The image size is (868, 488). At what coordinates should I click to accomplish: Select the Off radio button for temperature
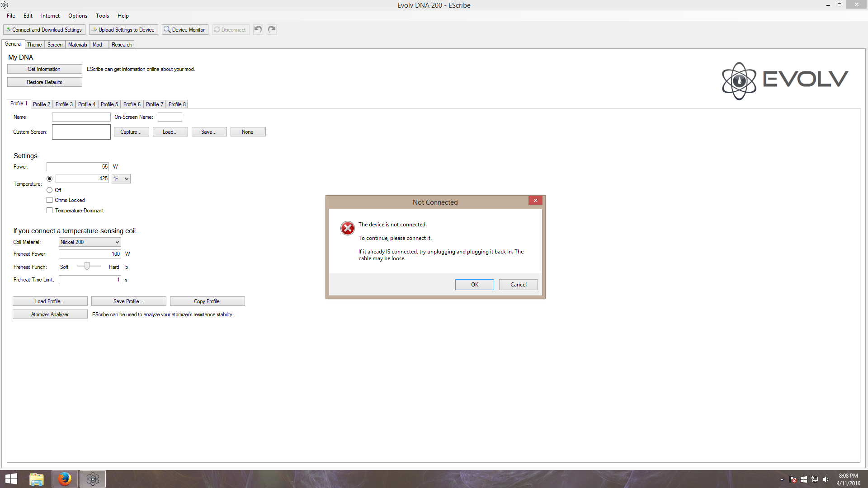coord(50,189)
